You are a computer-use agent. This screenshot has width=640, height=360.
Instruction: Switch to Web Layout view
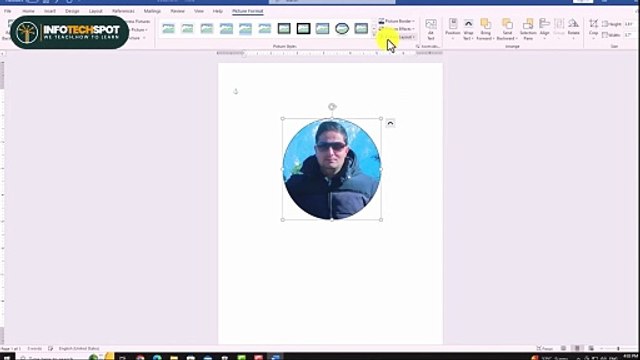(591, 349)
